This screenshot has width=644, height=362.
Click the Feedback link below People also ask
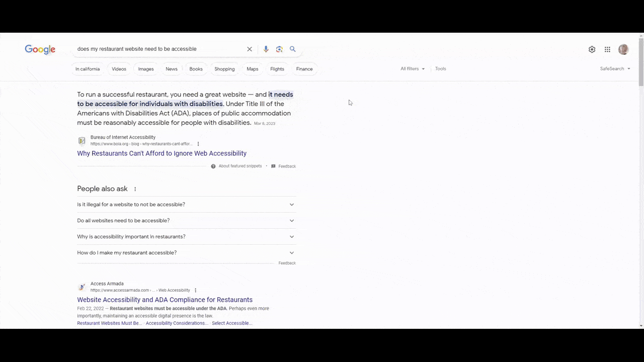[x=287, y=263]
